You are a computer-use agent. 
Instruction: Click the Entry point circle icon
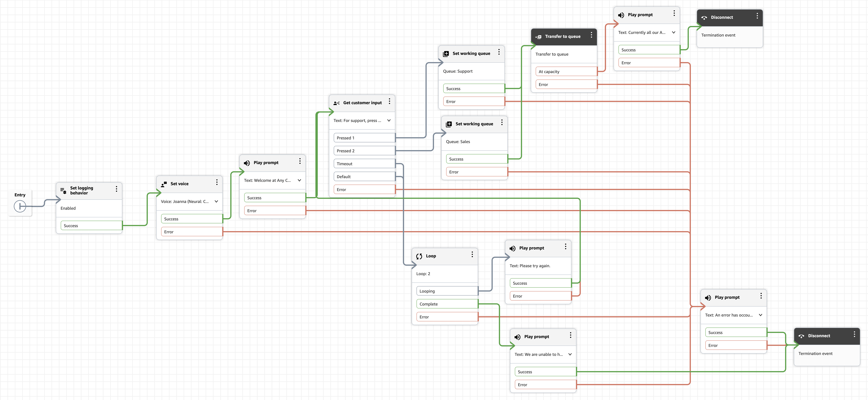click(20, 206)
